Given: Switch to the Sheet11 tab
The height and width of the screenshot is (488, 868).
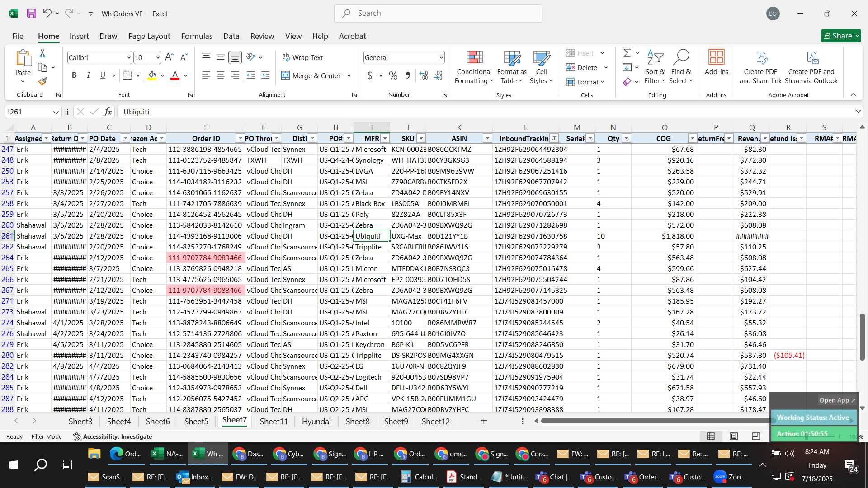Looking at the screenshot, I should (x=274, y=421).
